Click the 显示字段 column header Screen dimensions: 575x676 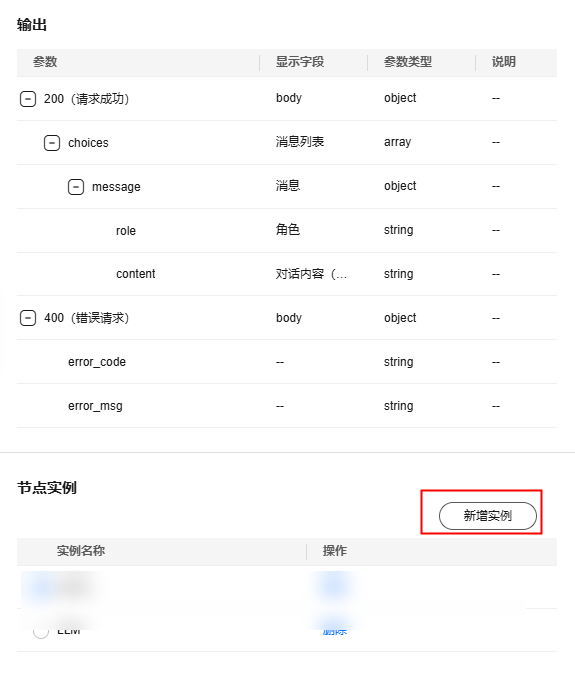[300, 62]
